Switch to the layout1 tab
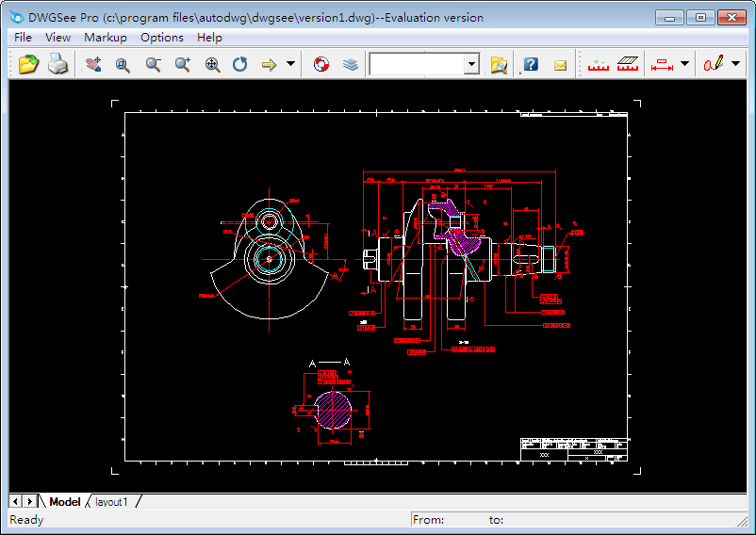Screen dimensions: 756x535 click(x=111, y=502)
